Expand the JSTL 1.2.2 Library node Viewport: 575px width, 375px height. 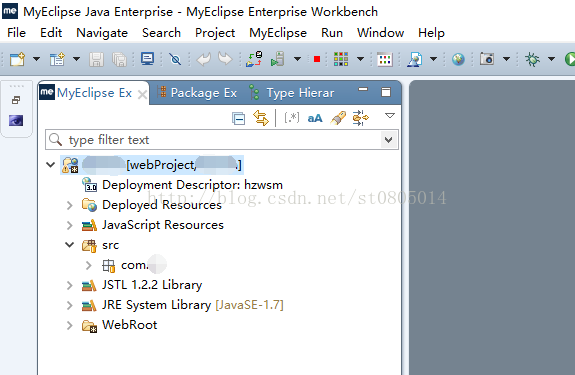[70, 285]
